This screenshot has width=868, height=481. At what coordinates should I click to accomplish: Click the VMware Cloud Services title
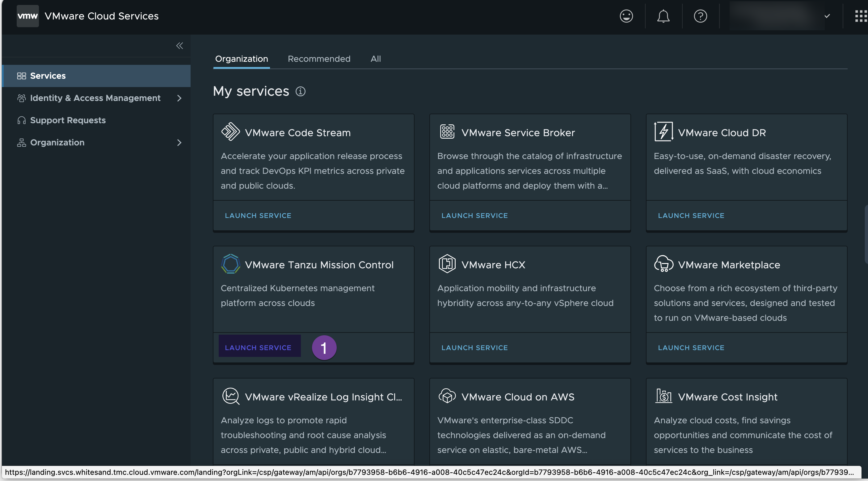click(x=101, y=16)
